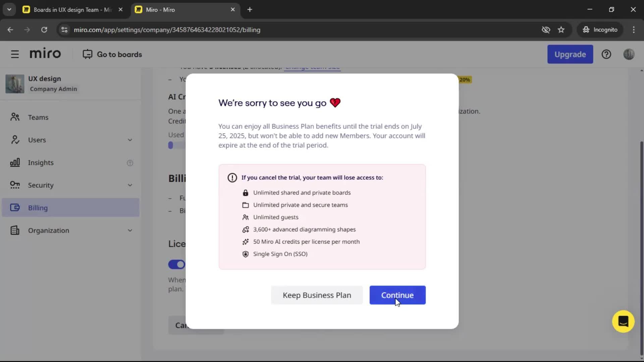Click the 20% badge behind the dialog
Viewport: 644px width, 362px height.
coord(465,80)
